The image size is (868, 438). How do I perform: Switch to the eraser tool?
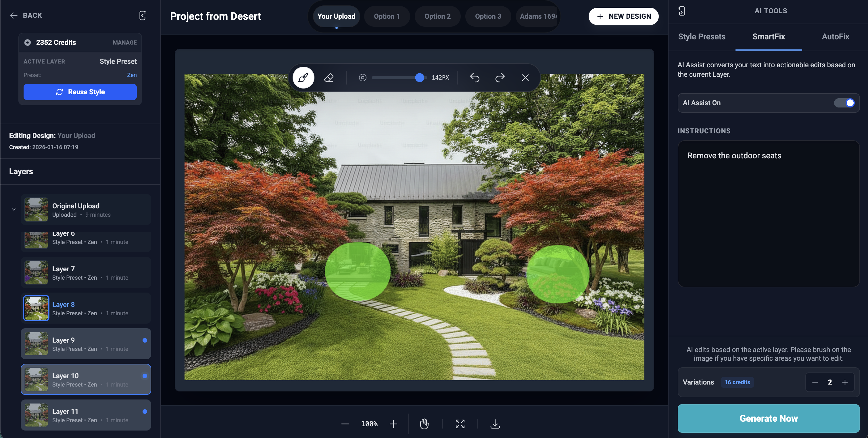click(329, 78)
